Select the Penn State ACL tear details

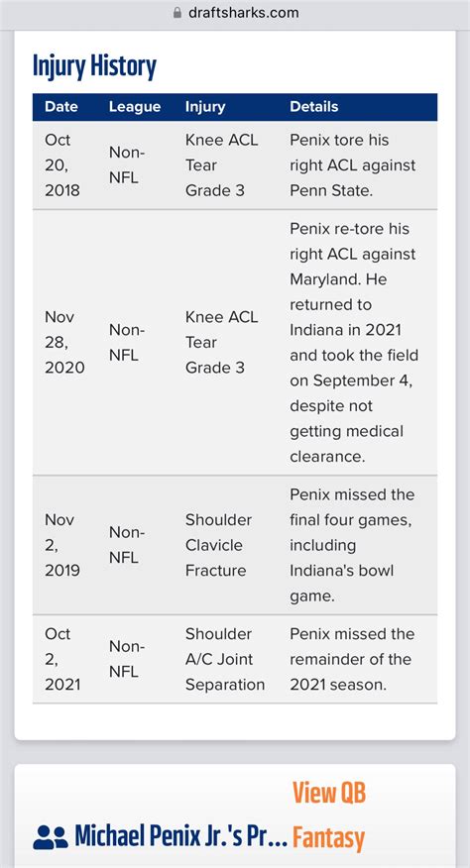(353, 164)
